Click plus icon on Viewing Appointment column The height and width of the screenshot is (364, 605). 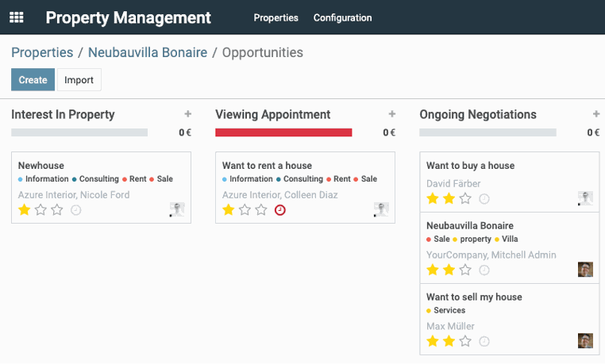391,114
